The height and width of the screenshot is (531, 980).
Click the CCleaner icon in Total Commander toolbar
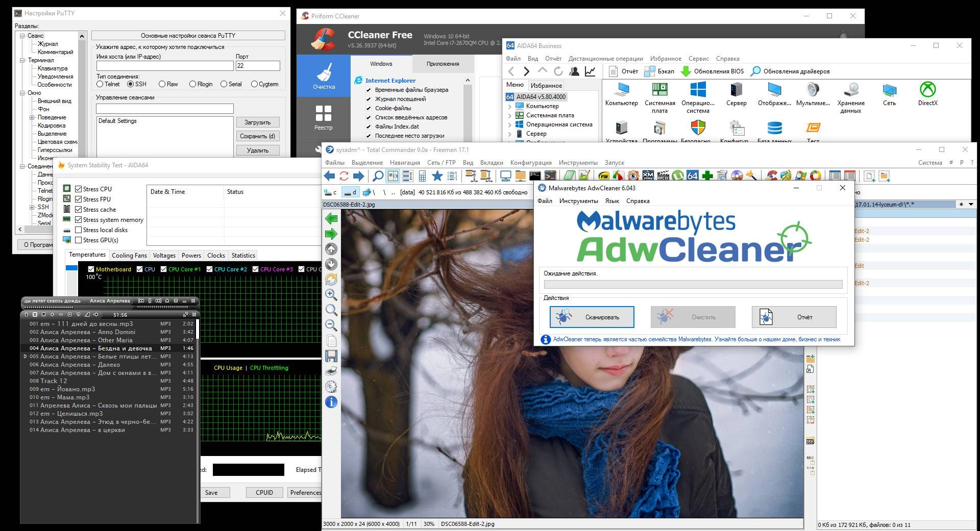[x=772, y=176]
